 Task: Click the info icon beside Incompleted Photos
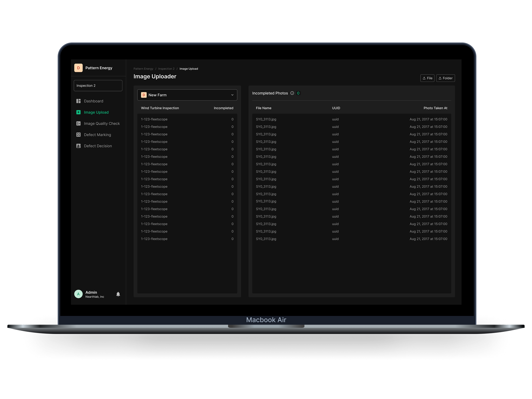tap(292, 93)
